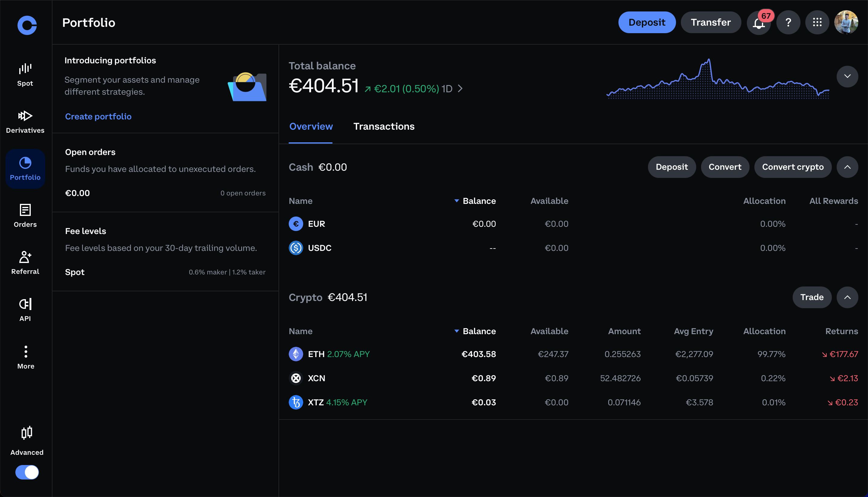This screenshot has height=497, width=868.
Task: Click the Open orders heading
Action: click(x=90, y=152)
